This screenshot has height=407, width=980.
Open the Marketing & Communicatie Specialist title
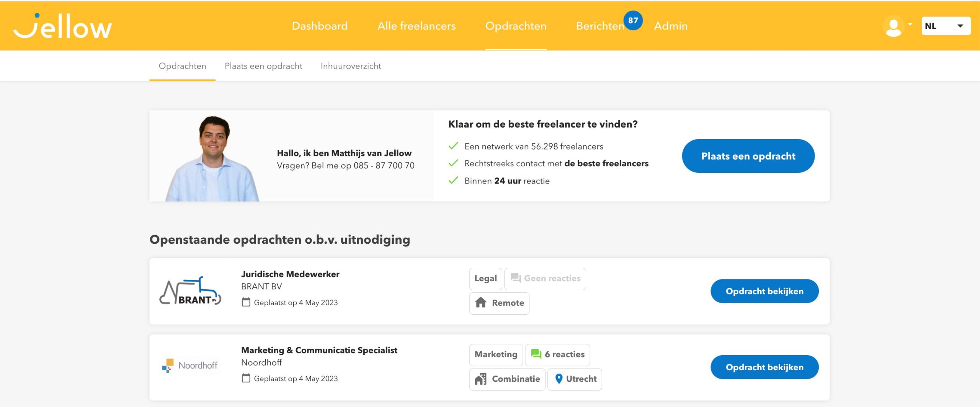click(x=319, y=350)
